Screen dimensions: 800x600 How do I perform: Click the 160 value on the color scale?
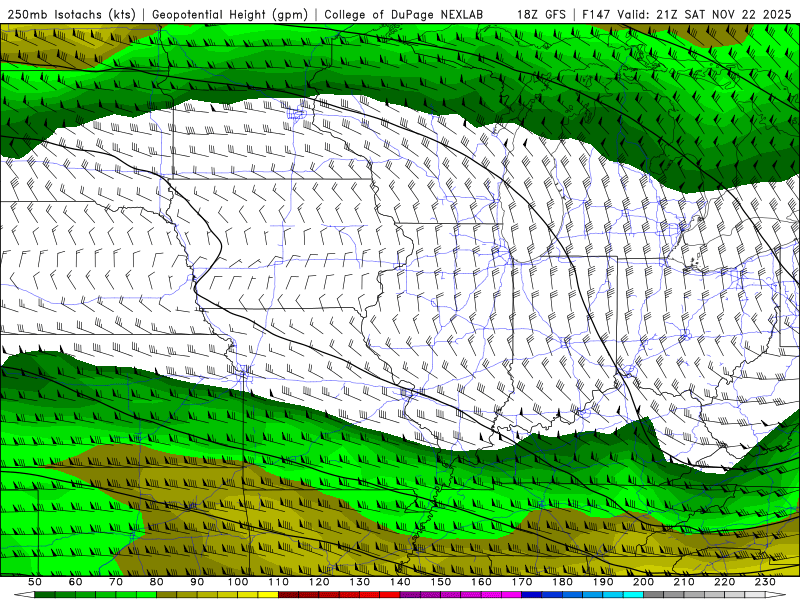click(482, 582)
